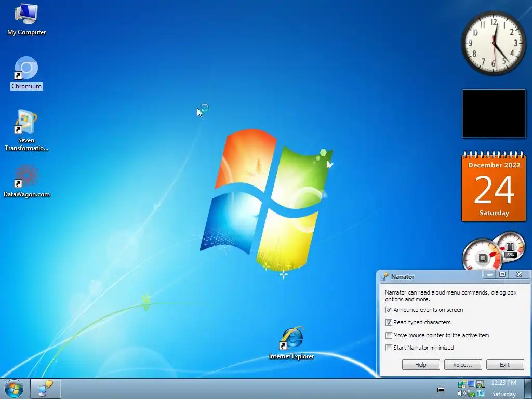Maximize the Narrator window
Screen dimensions: 532x399
502,274
